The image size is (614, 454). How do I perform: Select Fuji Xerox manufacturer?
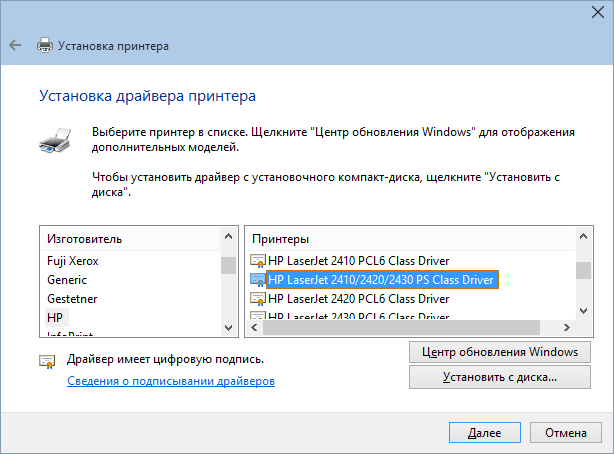tap(72, 261)
